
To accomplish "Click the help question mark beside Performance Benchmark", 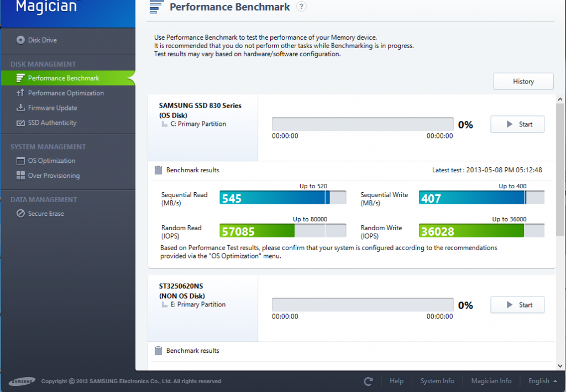I will (x=301, y=7).
